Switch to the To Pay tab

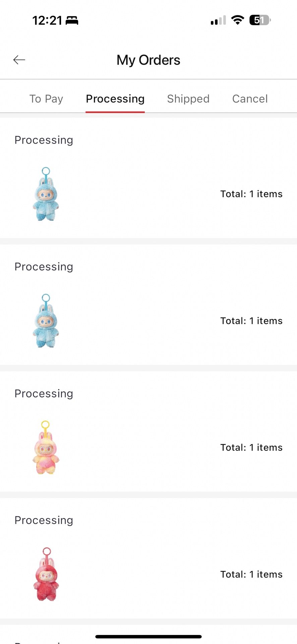click(x=46, y=99)
